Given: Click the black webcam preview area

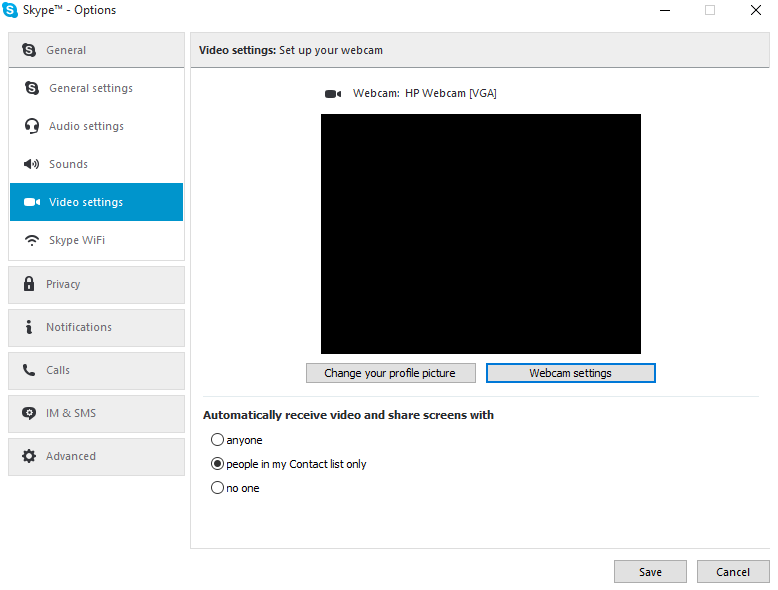Looking at the screenshot, I should [481, 234].
